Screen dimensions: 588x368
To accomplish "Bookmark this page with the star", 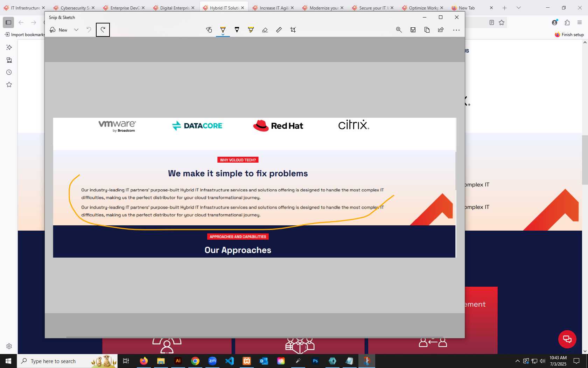I will (502, 22).
